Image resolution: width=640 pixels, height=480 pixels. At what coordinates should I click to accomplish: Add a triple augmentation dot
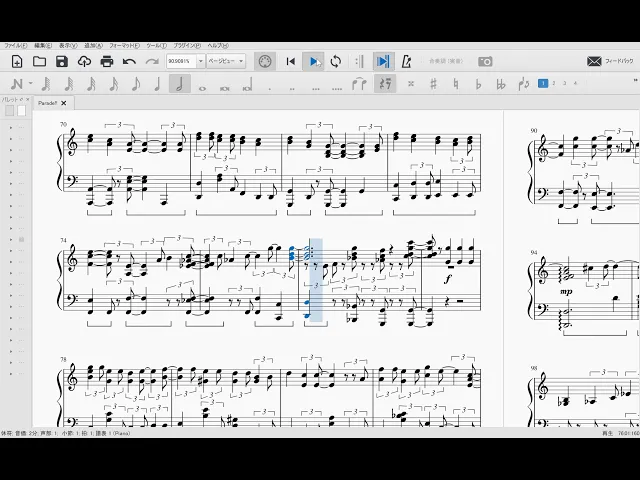315,88
